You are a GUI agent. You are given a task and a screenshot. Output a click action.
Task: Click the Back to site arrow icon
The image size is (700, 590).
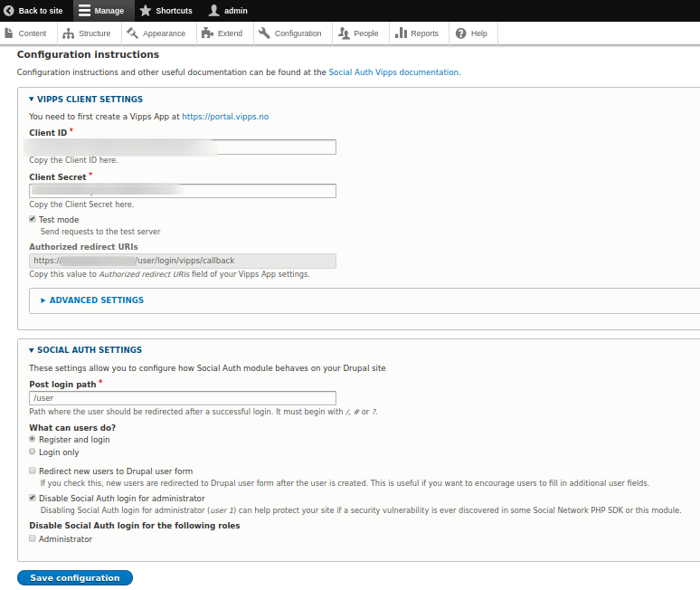click(x=8, y=10)
